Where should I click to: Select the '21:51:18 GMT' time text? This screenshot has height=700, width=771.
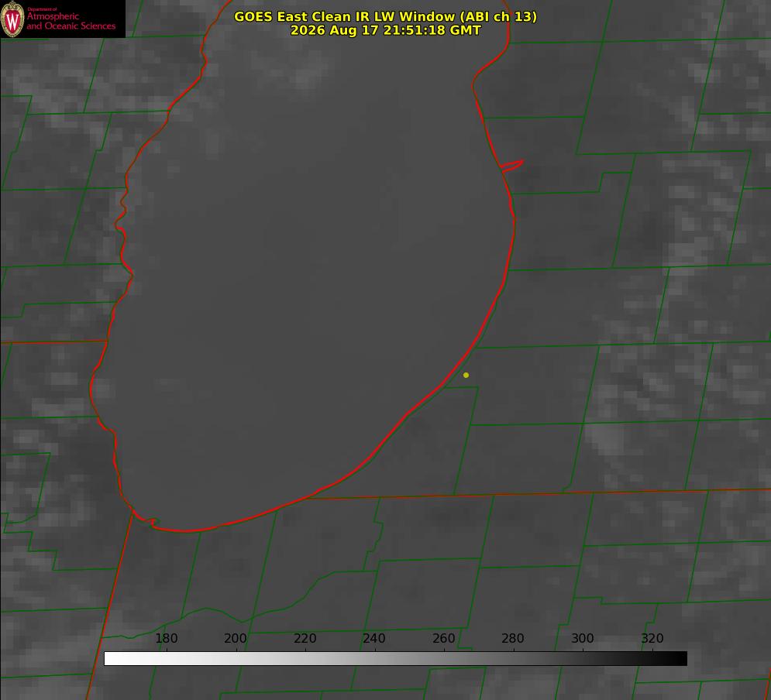click(432, 30)
